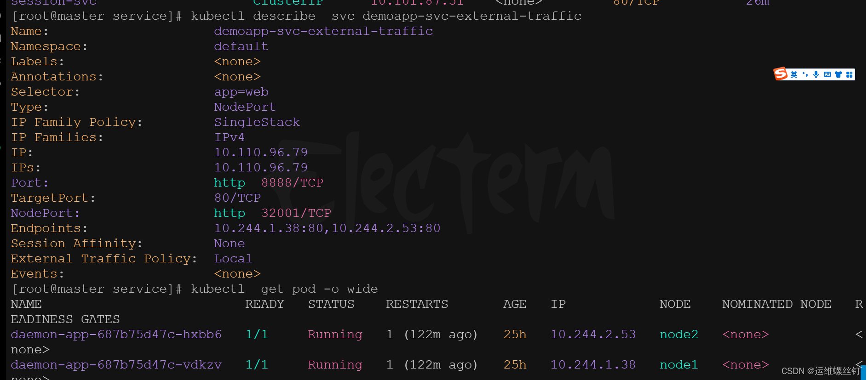868x380 pixels.
Task: Click the Sogou input method S logo
Action: (781, 74)
